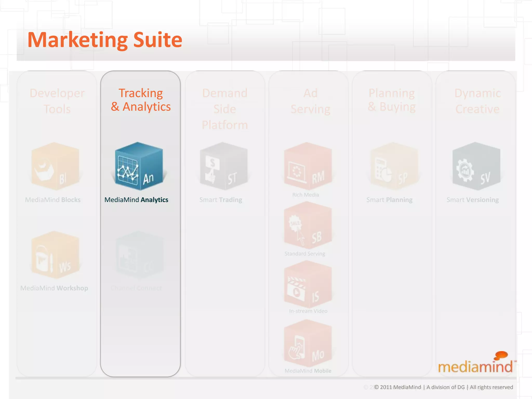Click the Smart Versioning SV cube
532x399 pixels.
(x=476, y=166)
